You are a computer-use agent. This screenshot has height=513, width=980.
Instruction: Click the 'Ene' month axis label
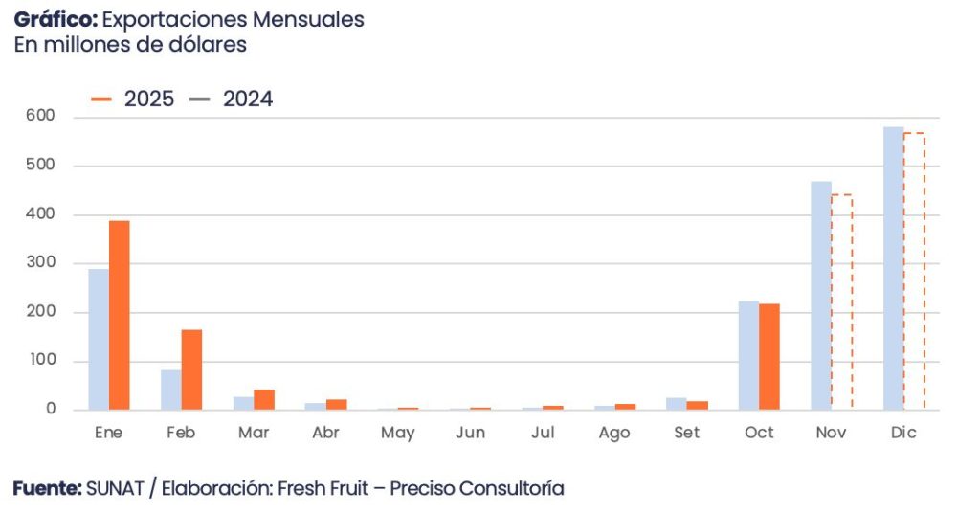[108, 433]
